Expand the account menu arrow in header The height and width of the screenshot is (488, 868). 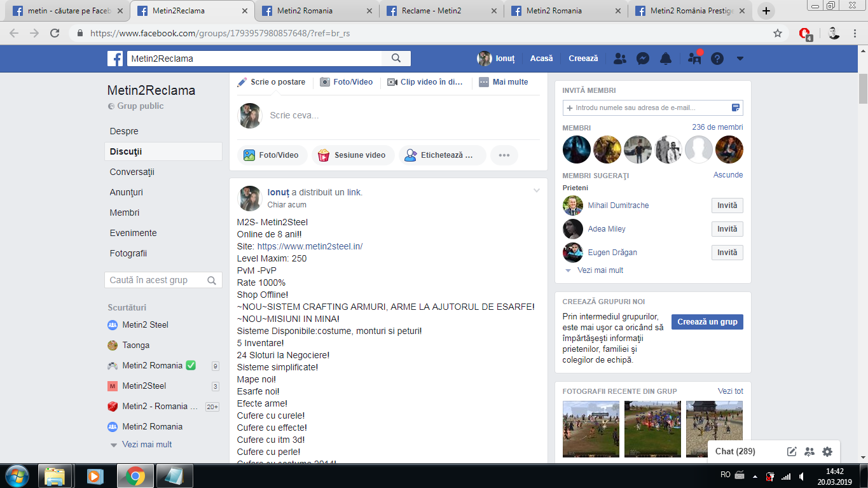click(740, 59)
